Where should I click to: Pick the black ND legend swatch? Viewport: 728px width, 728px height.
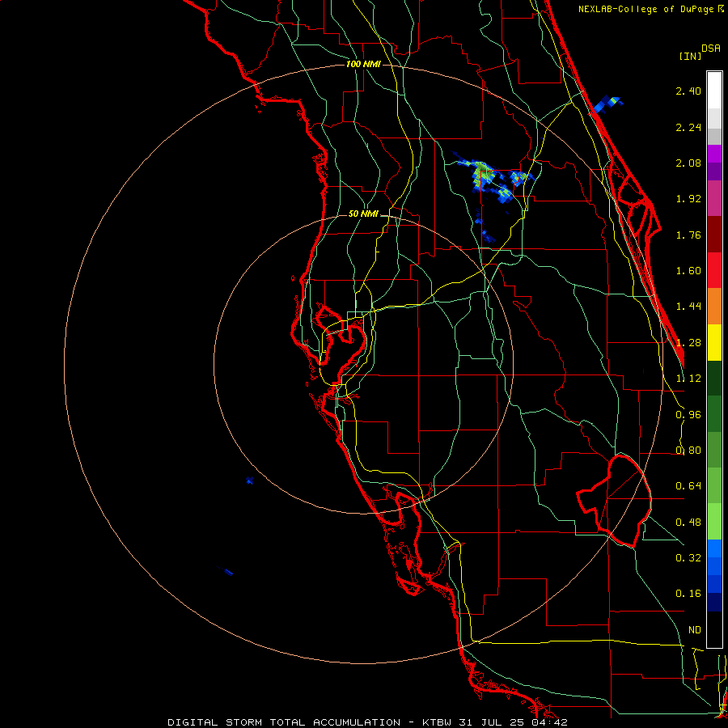(x=714, y=629)
